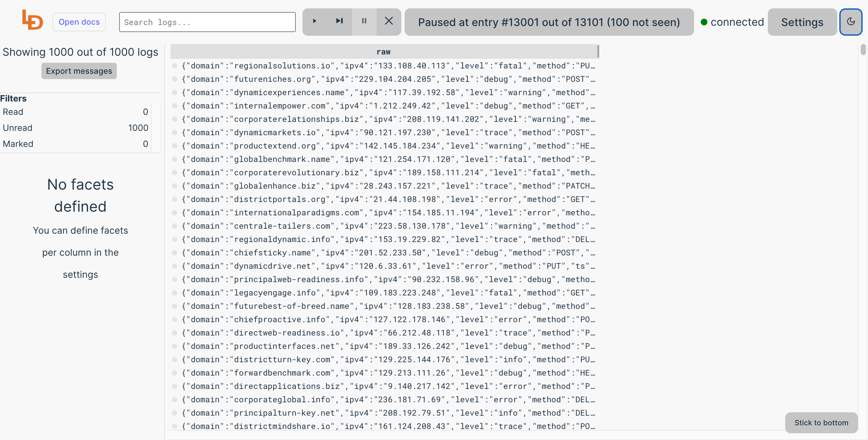868x440 pixels.
Task: Mark the regionalsolutions.io log entry dot
Action: pyautogui.click(x=175, y=66)
